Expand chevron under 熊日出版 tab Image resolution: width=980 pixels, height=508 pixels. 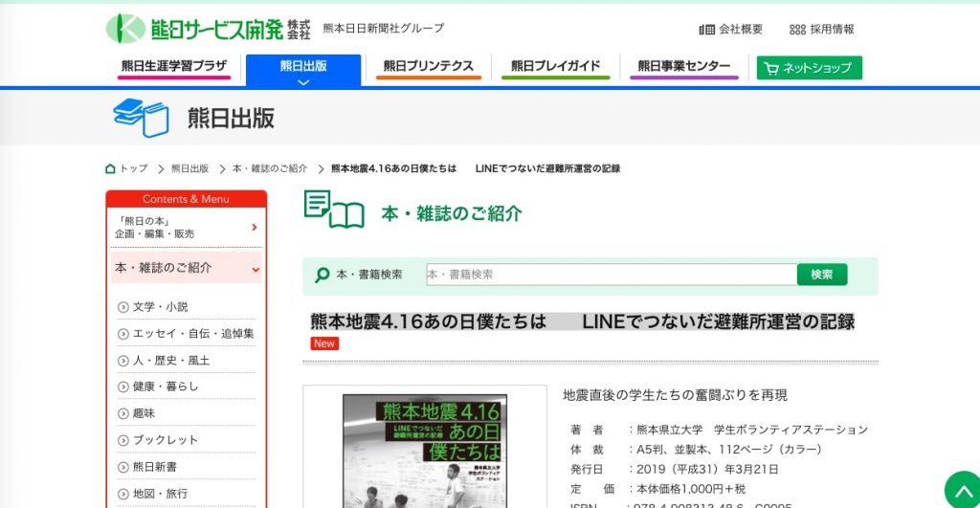point(303,82)
